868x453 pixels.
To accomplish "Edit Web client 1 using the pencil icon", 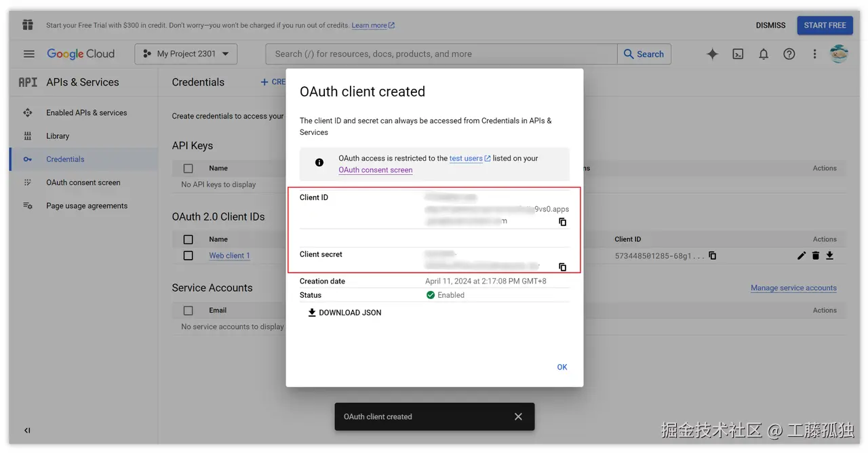I will (x=802, y=256).
